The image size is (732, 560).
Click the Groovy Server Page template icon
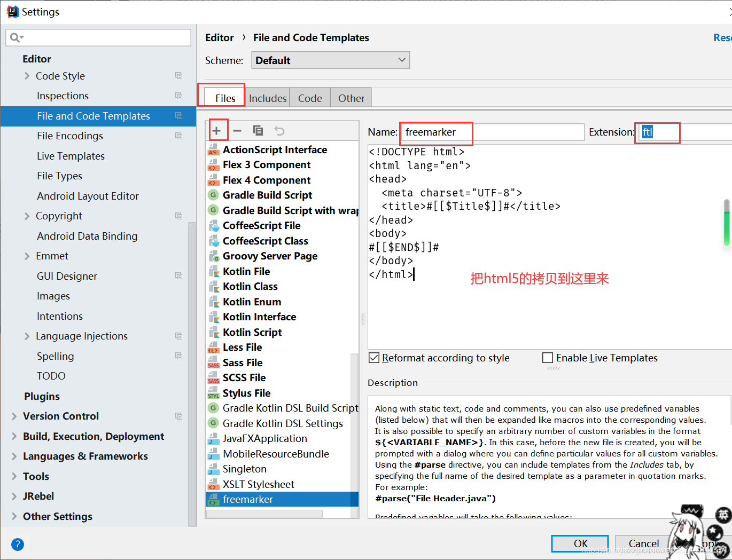tap(214, 256)
